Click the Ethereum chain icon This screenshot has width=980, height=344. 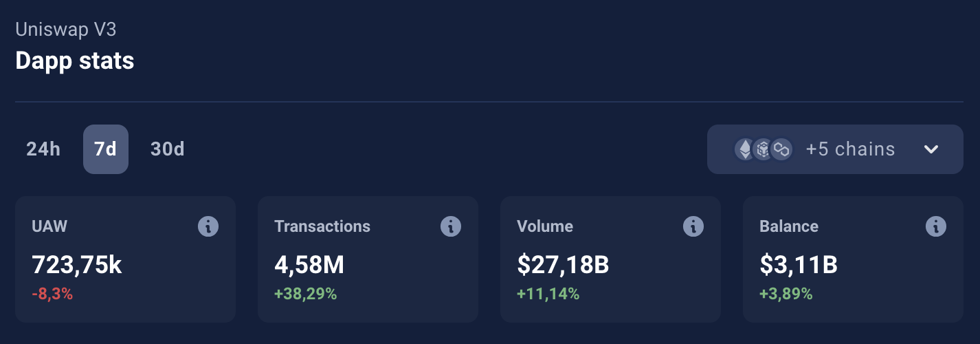[745, 149]
